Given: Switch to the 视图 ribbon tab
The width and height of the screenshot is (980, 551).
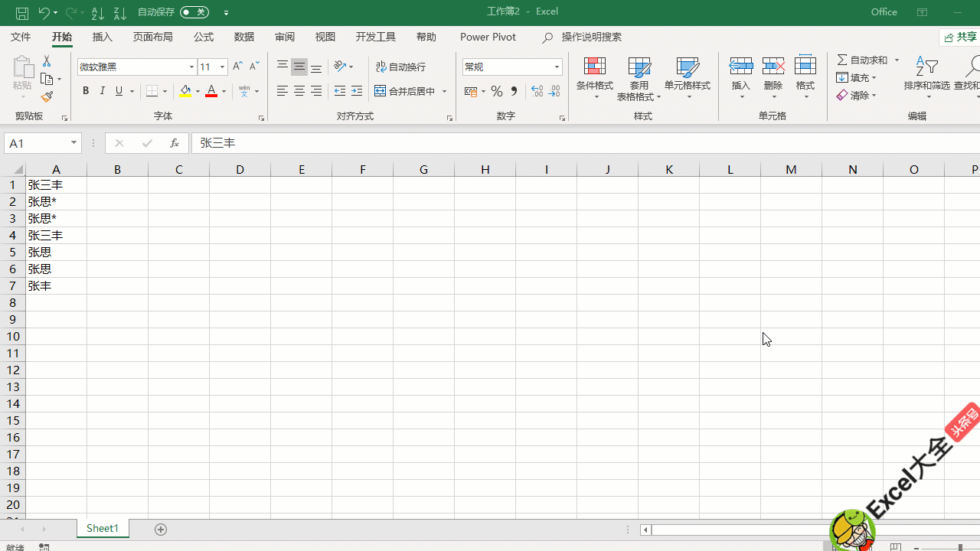Looking at the screenshot, I should pyautogui.click(x=325, y=37).
